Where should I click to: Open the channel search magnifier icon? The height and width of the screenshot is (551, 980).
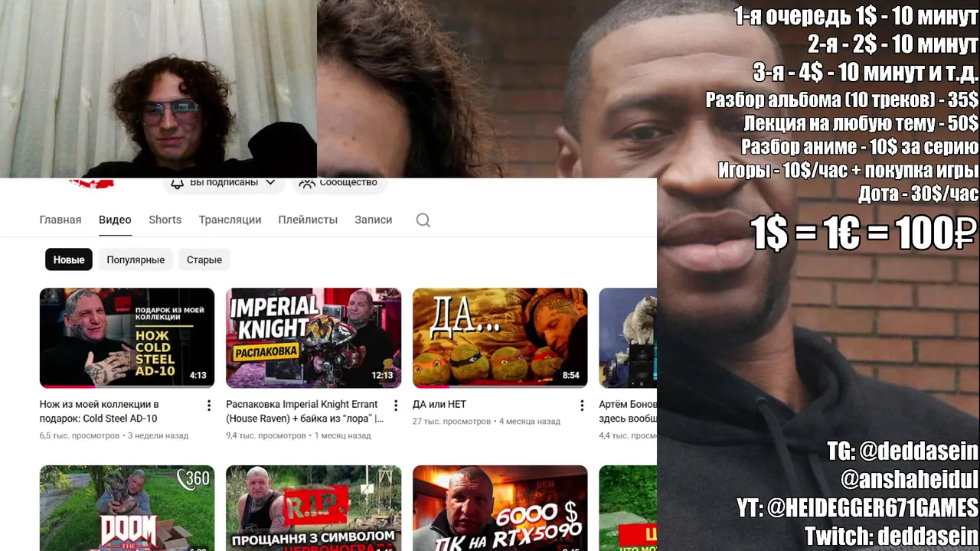click(423, 220)
